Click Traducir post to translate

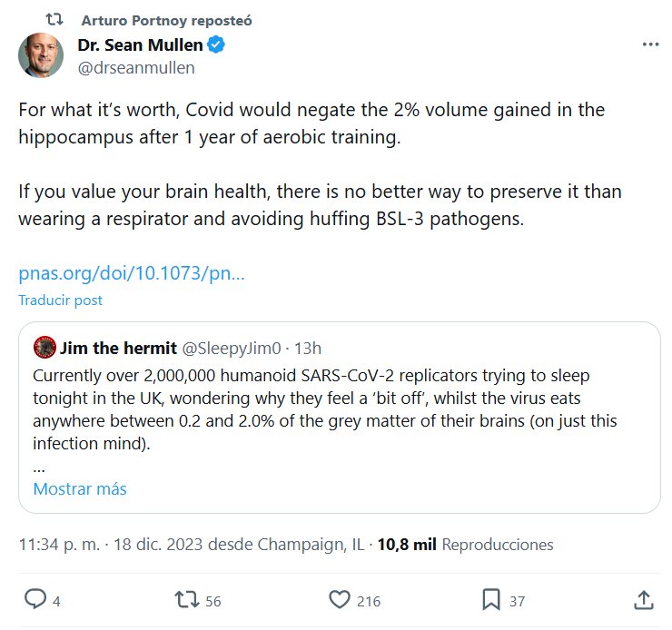[x=60, y=300]
